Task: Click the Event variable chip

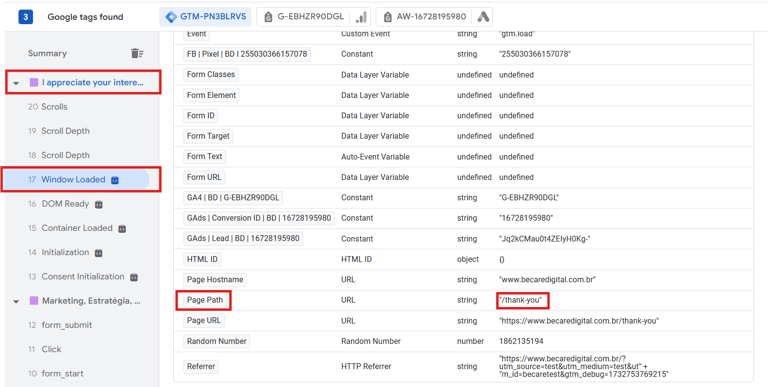Action: point(196,34)
